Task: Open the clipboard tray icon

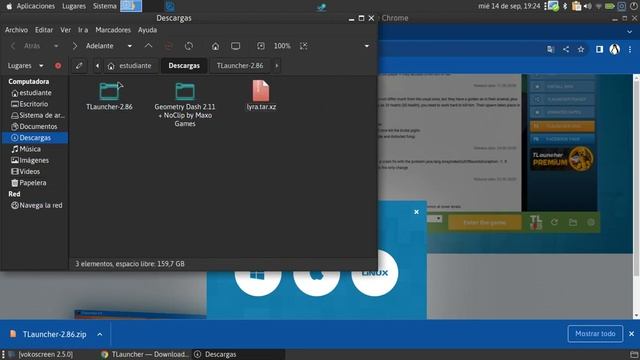Action: point(576,6)
